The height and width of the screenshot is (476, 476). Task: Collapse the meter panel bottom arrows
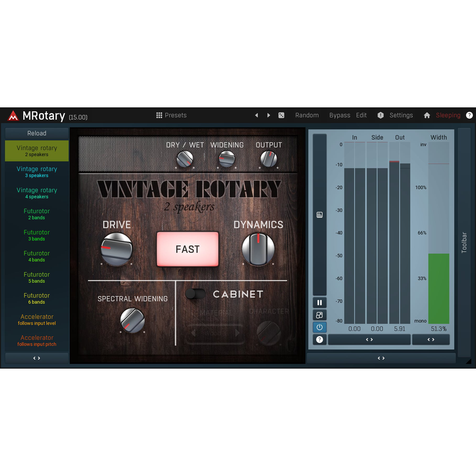coord(381,358)
